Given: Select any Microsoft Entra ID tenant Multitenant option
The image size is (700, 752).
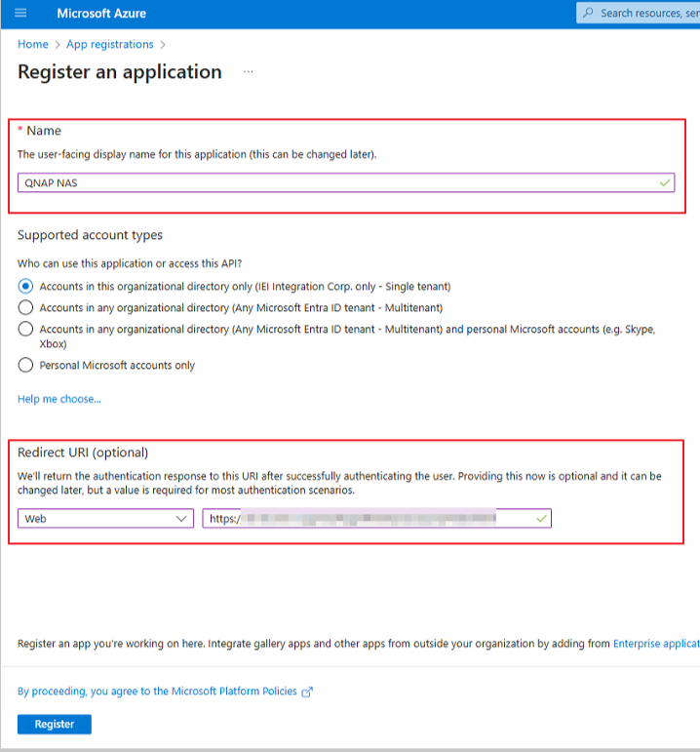Looking at the screenshot, I should coord(24,307).
